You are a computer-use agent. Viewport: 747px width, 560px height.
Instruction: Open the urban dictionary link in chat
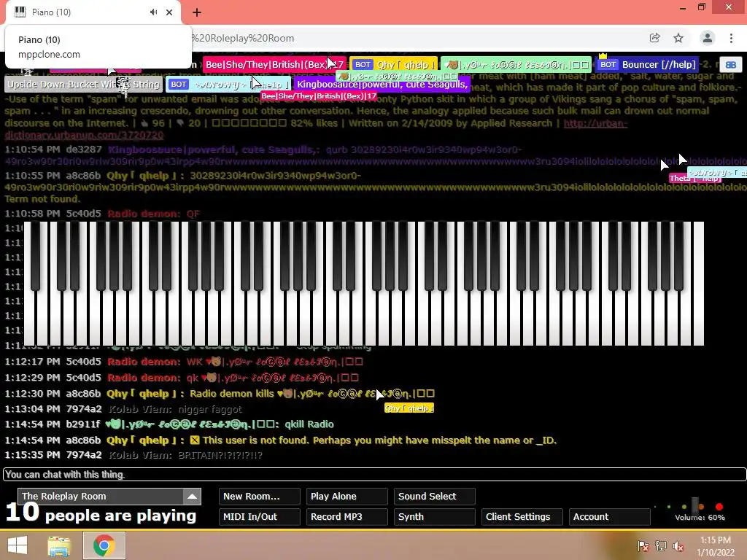[316, 129]
